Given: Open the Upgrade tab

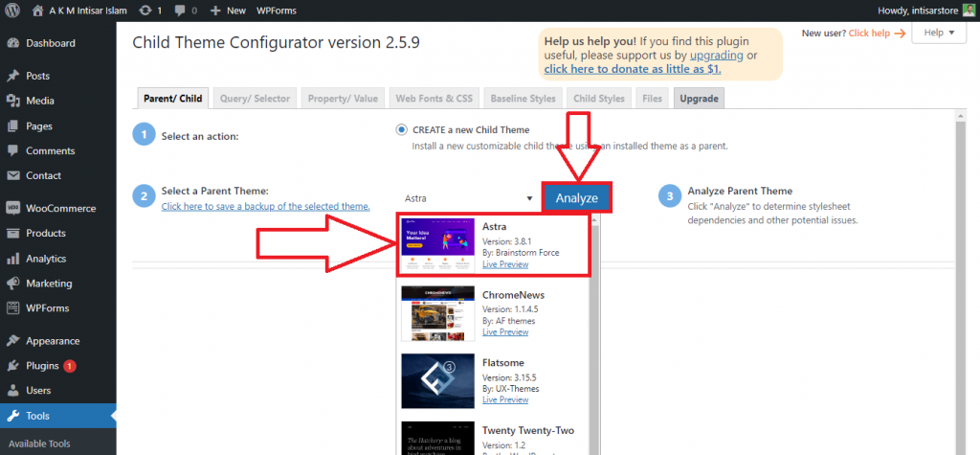Looking at the screenshot, I should click(x=699, y=99).
